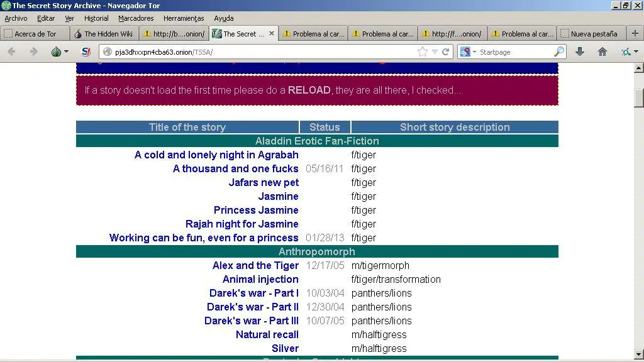
Task: Show URL history dropdown arrow
Action: (435, 52)
